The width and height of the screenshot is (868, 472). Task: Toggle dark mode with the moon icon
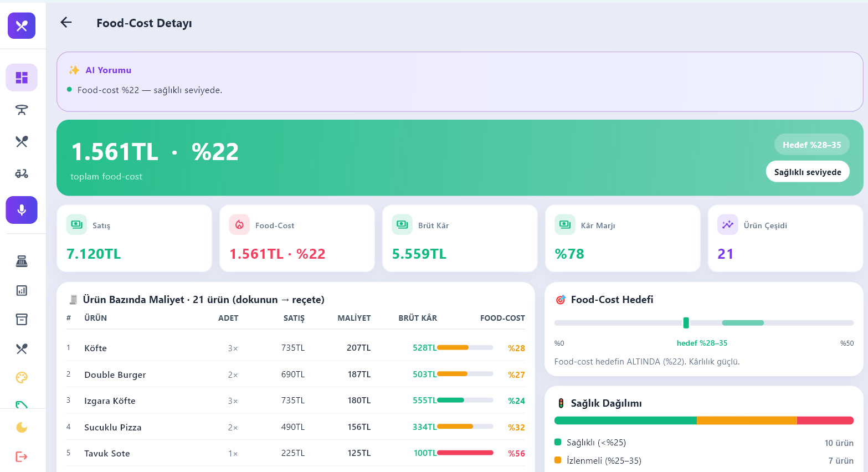[x=22, y=428]
